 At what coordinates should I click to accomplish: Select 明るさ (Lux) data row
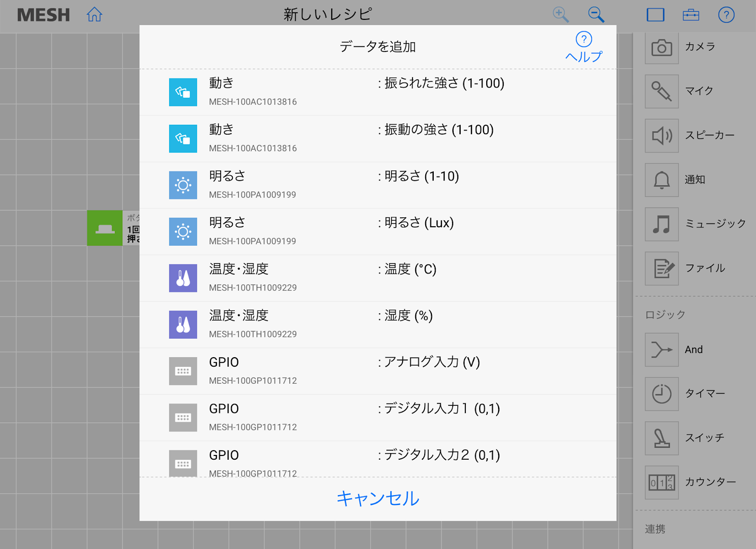pos(378,232)
